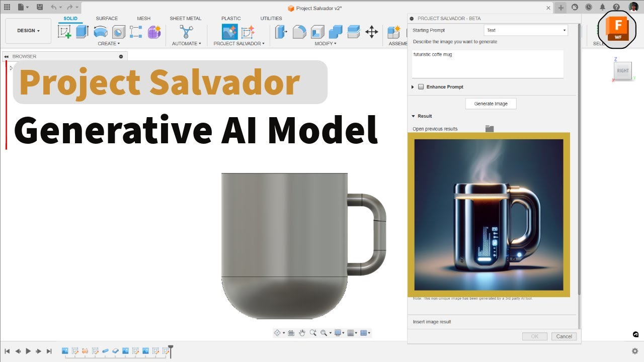Select the Pan hand tool in navigation bar

click(x=302, y=333)
